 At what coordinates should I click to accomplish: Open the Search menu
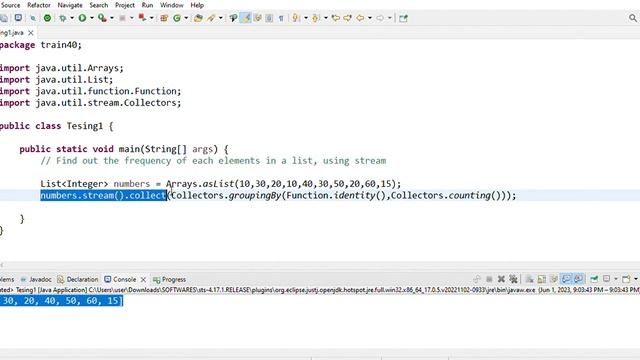pos(99,5)
